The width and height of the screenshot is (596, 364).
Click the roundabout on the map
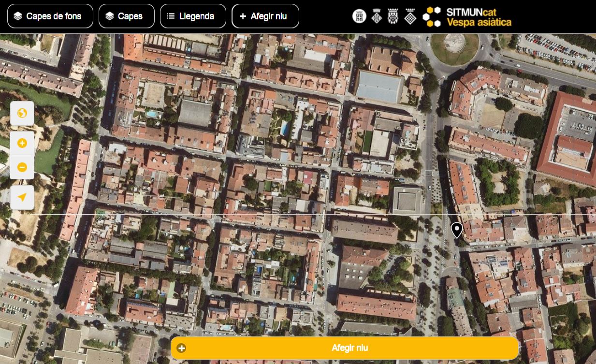point(454,44)
